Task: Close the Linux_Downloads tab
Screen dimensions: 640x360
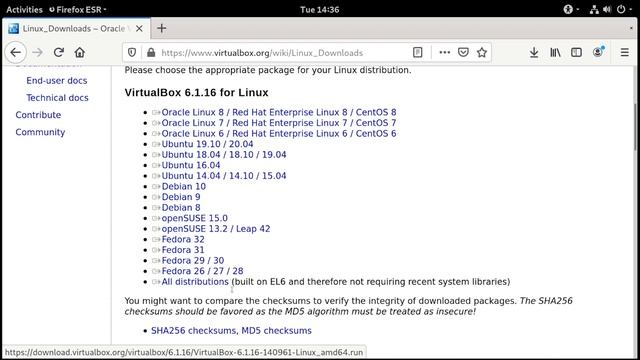Action: [139, 29]
